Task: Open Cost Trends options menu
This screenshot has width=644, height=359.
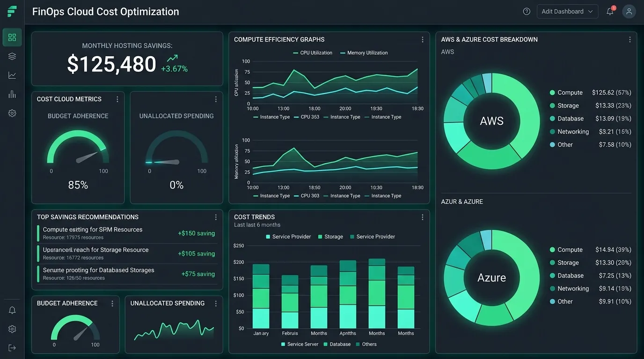Action: (423, 217)
